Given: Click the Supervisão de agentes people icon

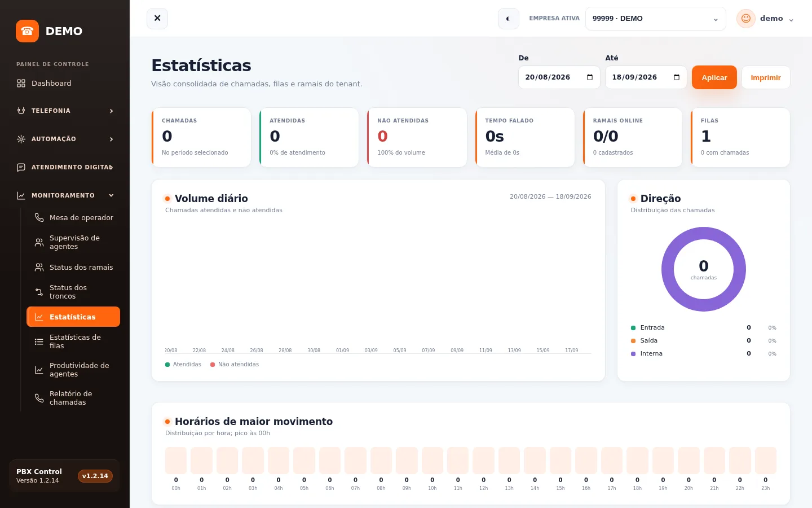Looking at the screenshot, I should click(39, 242).
